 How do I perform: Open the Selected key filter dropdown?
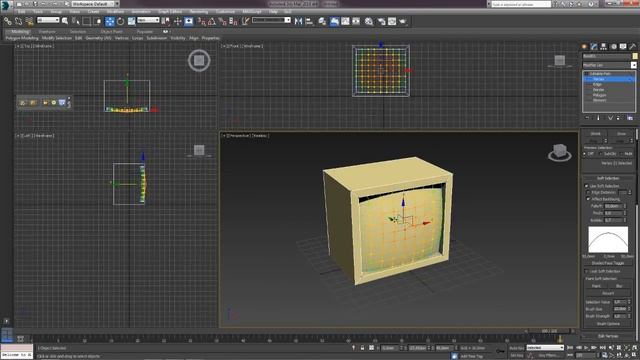pos(545,348)
